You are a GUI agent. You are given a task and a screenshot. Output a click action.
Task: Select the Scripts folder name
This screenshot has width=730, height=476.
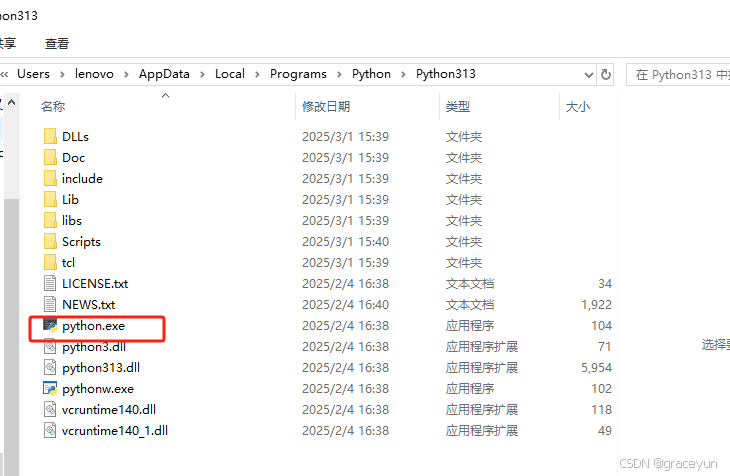click(81, 241)
